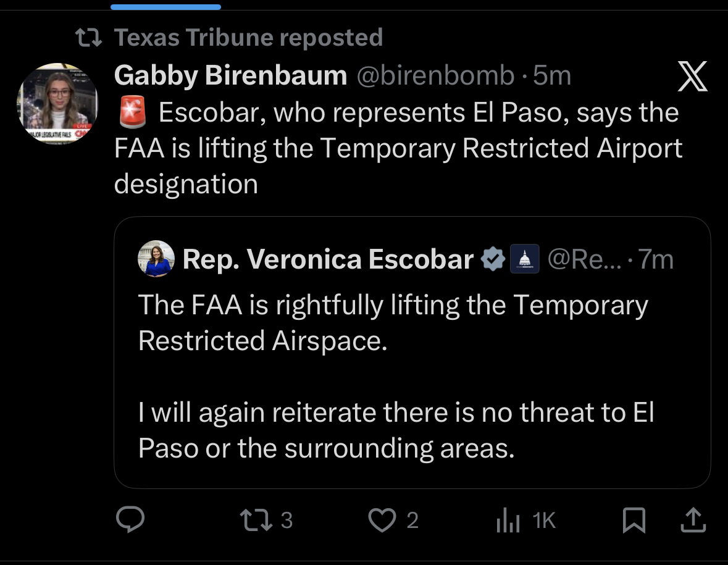The image size is (728, 565).
Task: Click the reply speech bubble icon
Action: tap(130, 520)
